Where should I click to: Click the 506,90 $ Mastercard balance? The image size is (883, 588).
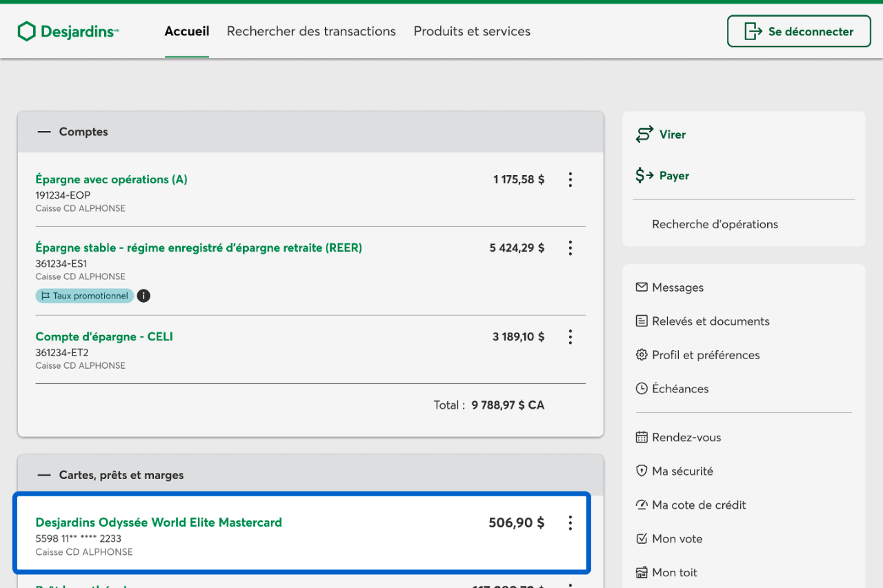tap(517, 523)
